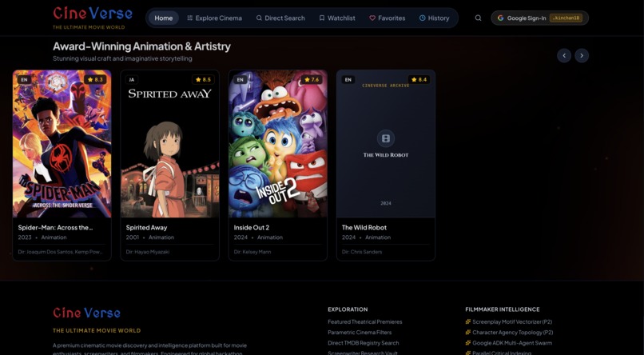Open Parametric Cinema Filters footer link
This screenshot has width=644, height=355.
coord(360,333)
